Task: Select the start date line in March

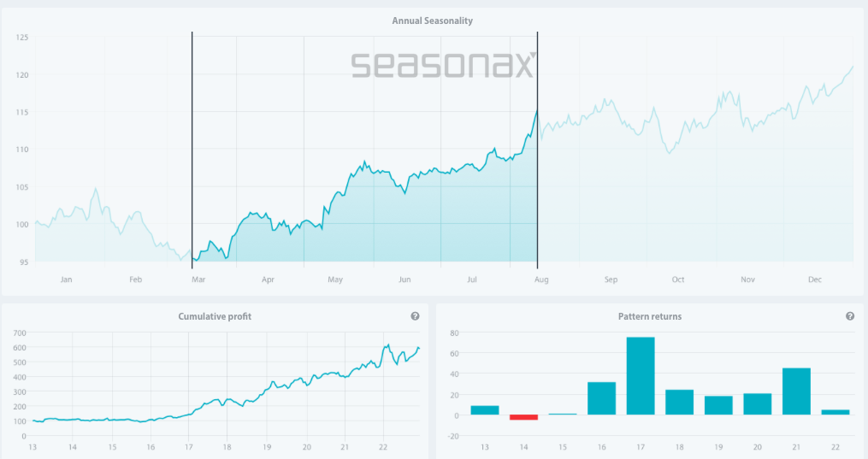Action: (192, 145)
